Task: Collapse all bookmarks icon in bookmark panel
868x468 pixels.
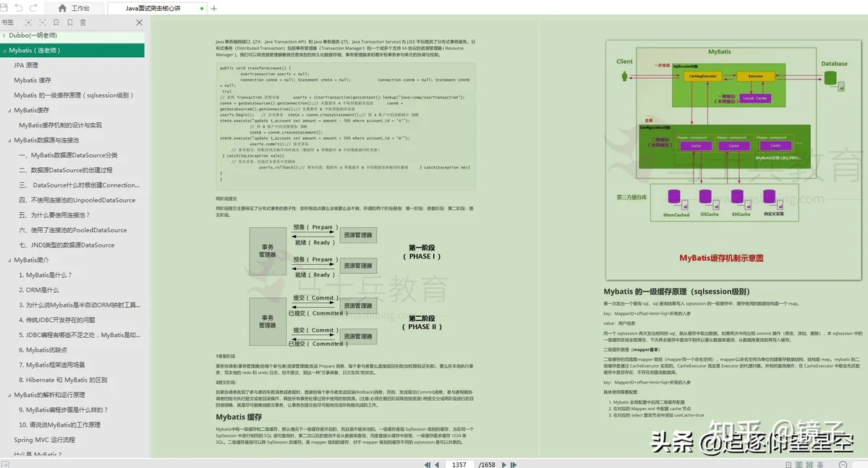Action: point(42,23)
